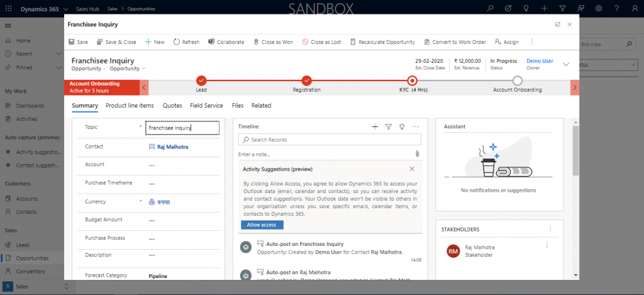Open the Demo User owner link
This screenshot has width=644, height=295.
pos(540,61)
